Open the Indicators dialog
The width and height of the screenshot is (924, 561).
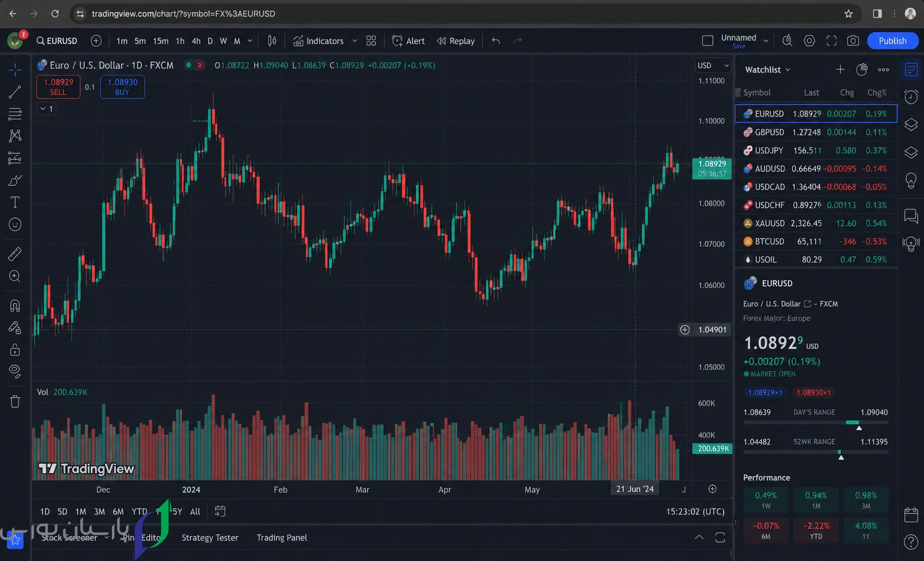tap(319, 41)
